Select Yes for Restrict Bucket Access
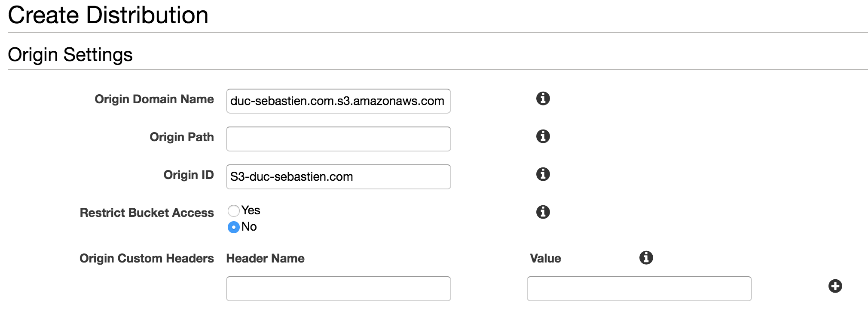The width and height of the screenshot is (868, 315). (234, 211)
